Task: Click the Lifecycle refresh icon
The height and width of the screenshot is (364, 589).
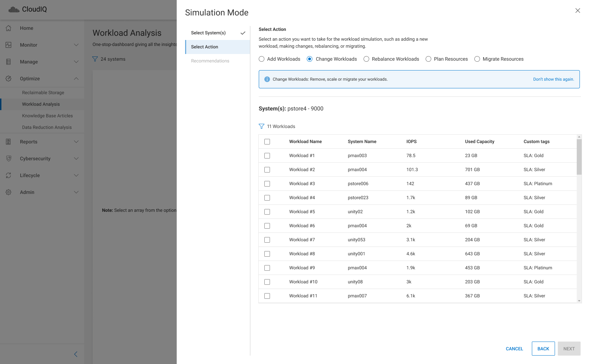Action: (9, 175)
